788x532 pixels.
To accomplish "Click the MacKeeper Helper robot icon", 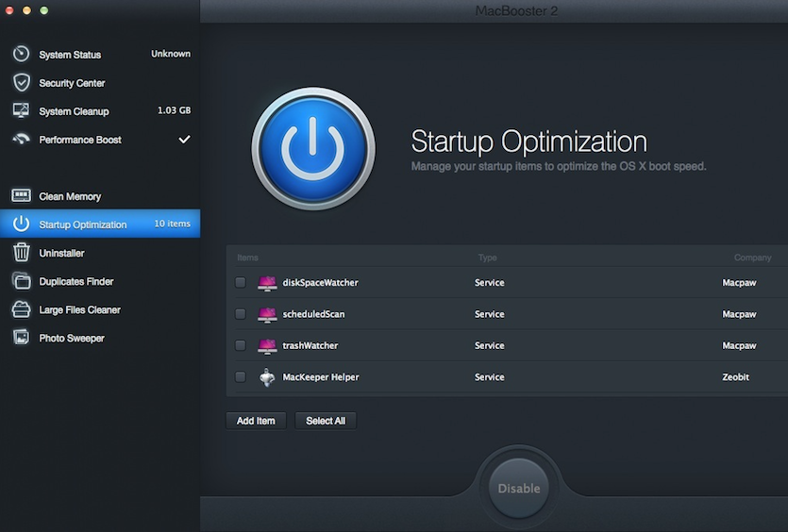I will coord(267,377).
